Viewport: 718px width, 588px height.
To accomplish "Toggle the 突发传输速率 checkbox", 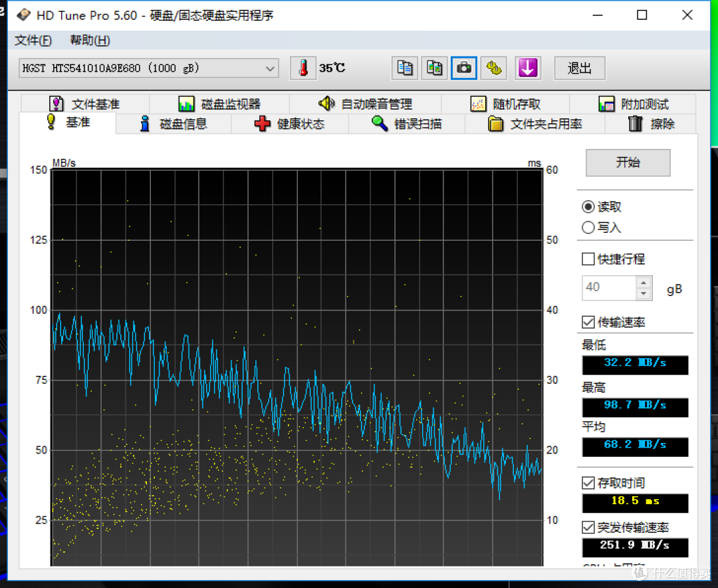I will (588, 527).
